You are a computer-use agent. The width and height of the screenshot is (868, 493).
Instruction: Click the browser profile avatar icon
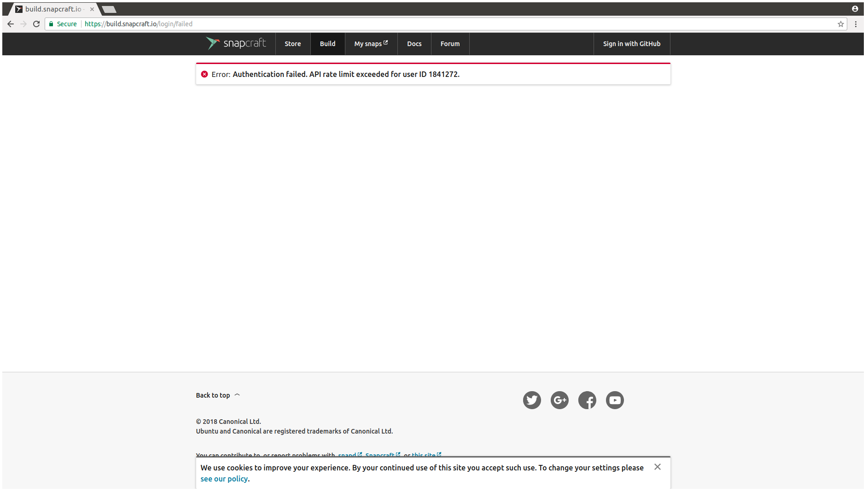(856, 8)
